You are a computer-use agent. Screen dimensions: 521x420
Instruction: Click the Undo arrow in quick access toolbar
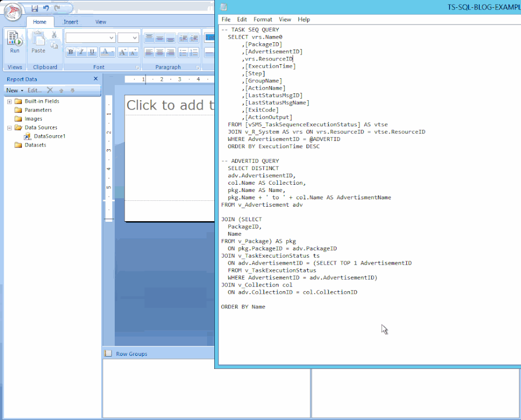[x=46, y=8]
